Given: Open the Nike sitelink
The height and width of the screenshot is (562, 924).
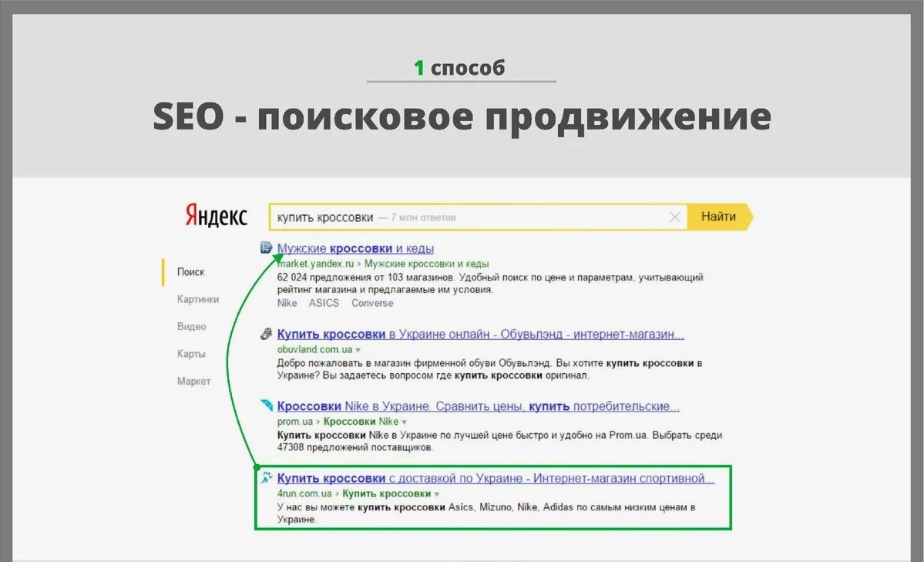Looking at the screenshot, I should coord(287,303).
